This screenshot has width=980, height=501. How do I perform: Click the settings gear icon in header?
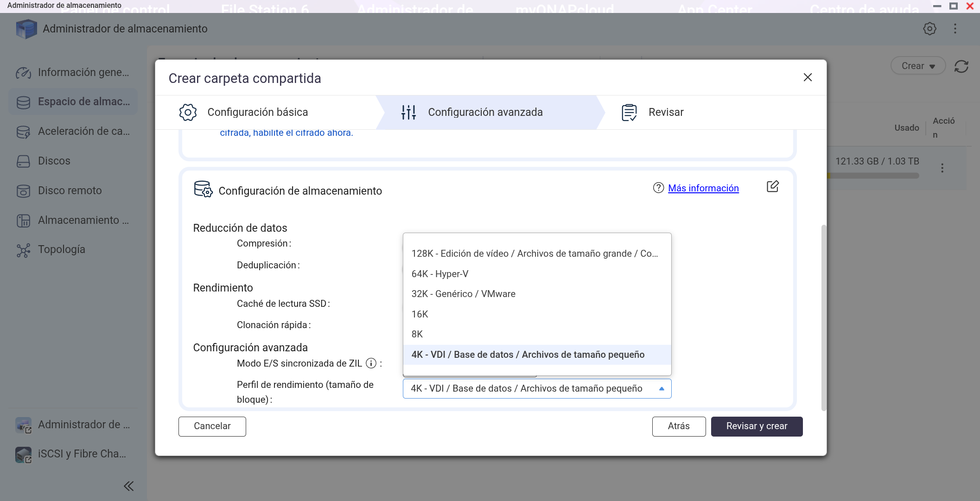929,29
